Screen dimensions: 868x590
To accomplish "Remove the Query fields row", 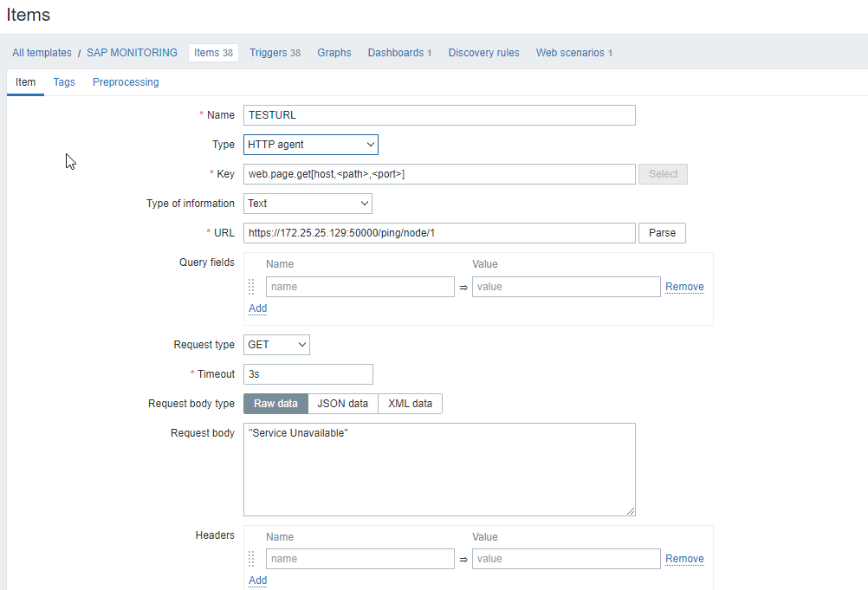I will pyautogui.click(x=684, y=287).
